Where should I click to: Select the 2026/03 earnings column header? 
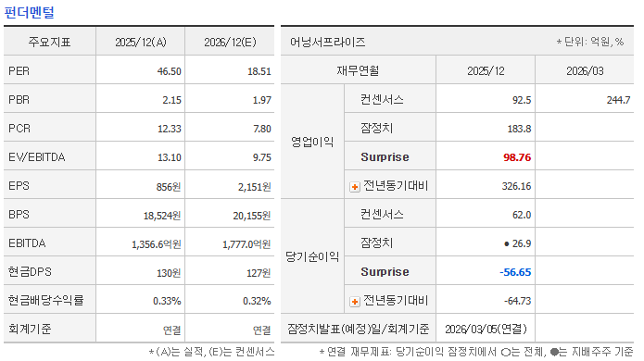pos(585,71)
